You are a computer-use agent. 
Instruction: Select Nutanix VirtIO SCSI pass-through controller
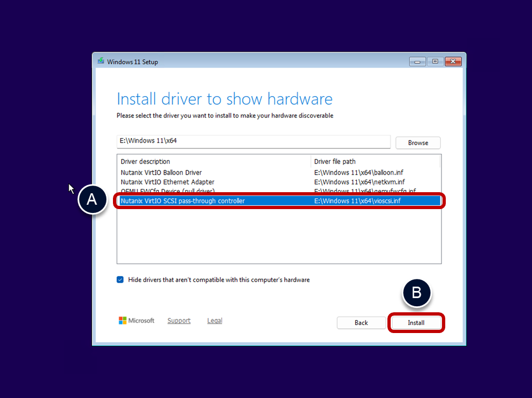click(x=182, y=201)
